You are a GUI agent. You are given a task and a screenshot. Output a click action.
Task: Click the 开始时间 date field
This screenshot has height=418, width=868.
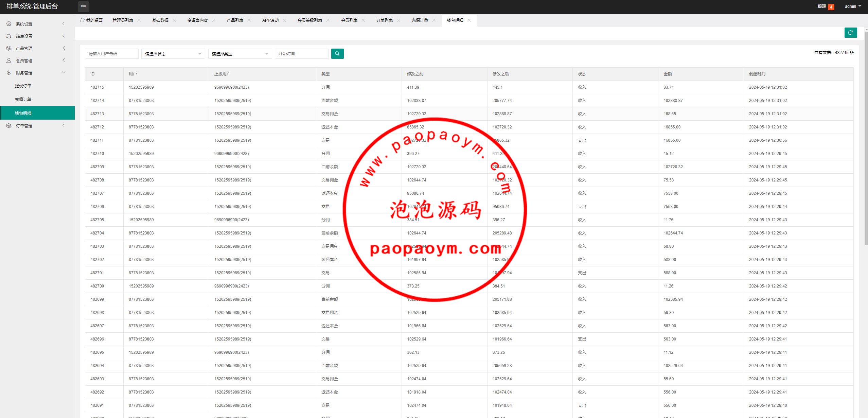coord(301,54)
